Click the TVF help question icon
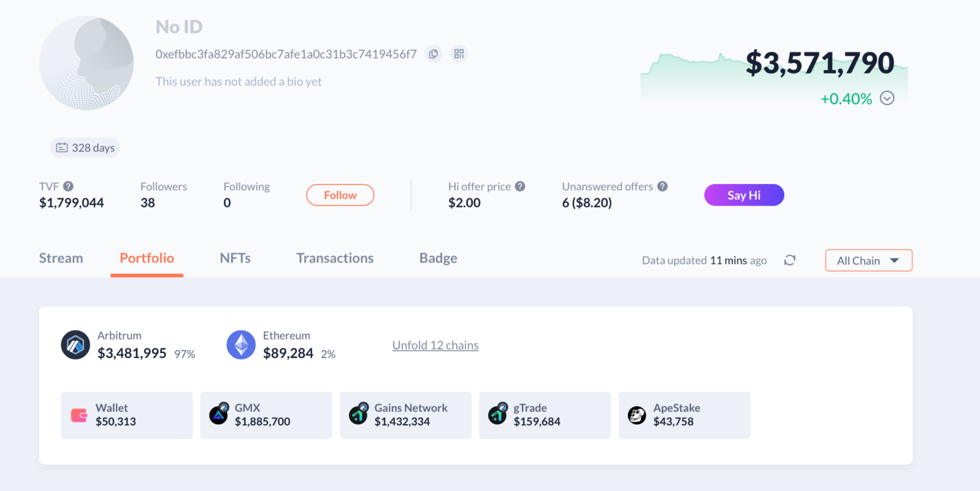Screen dimensions: 980x491 (68, 186)
